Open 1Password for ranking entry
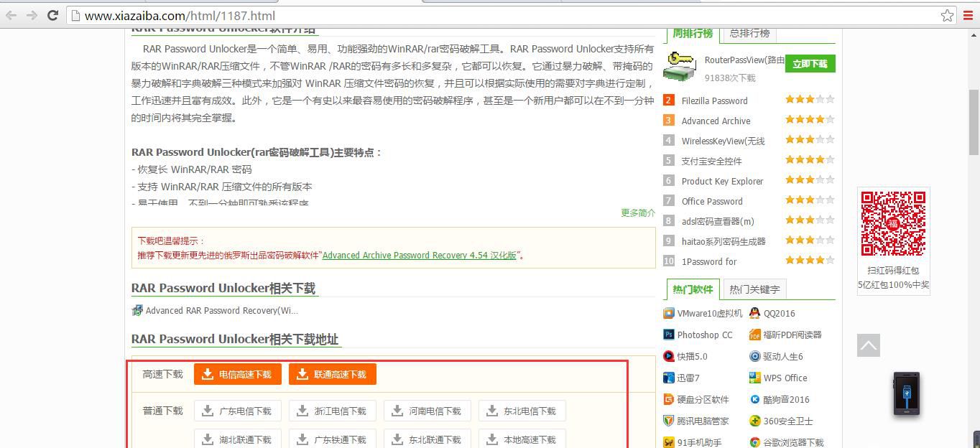This screenshot has height=448, width=980. 709,261
